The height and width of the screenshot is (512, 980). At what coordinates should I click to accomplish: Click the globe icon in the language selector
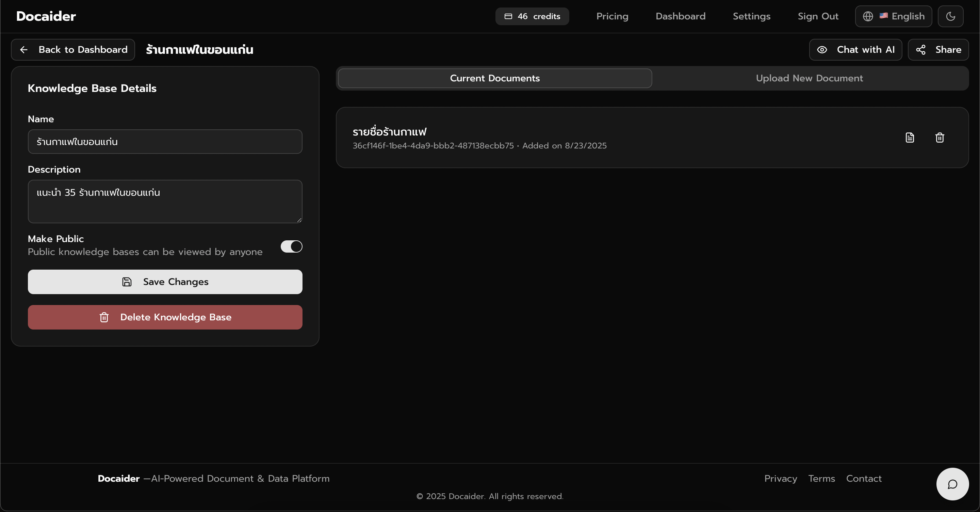coord(868,16)
